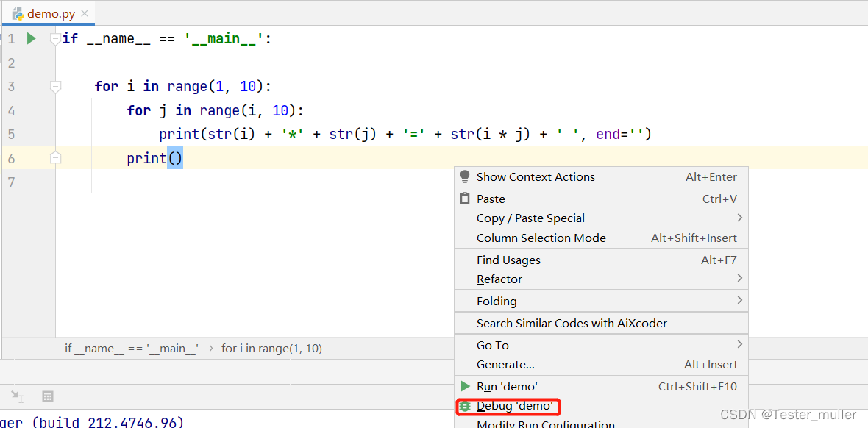Click line number 6 in the gutter
Screen dimensions: 868x428
(11, 158)
